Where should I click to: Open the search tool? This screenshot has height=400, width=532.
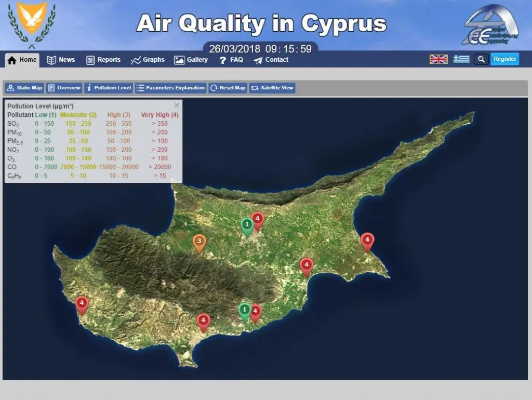click(x=481, y=59)
